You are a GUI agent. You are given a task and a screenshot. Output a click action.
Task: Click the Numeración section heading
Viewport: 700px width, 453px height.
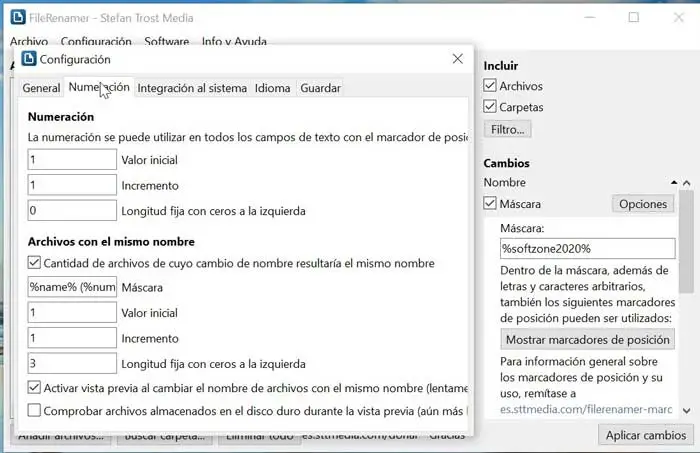pyautogui.click(x=61, y=117)
